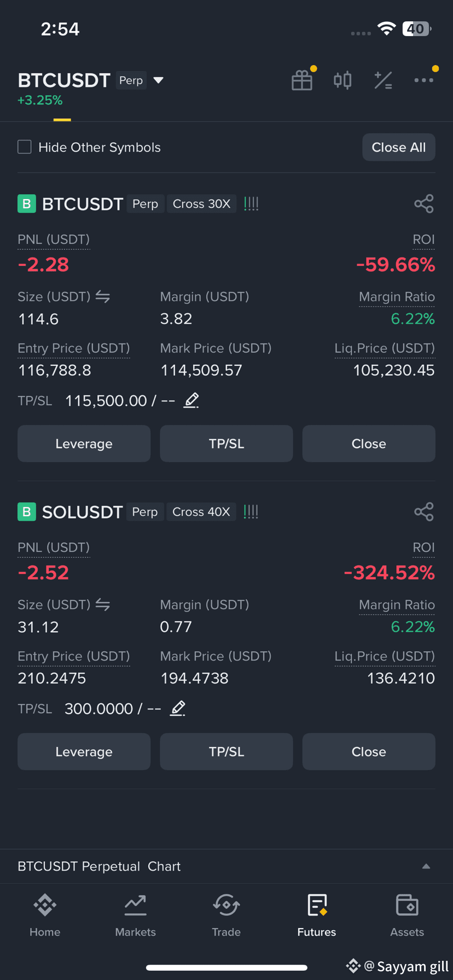Image resolution: width=453 pixels, height=980 pixels.
Task: Edit TP/SL pencil icon for SOLUSDT
Action: pos(177,709)
